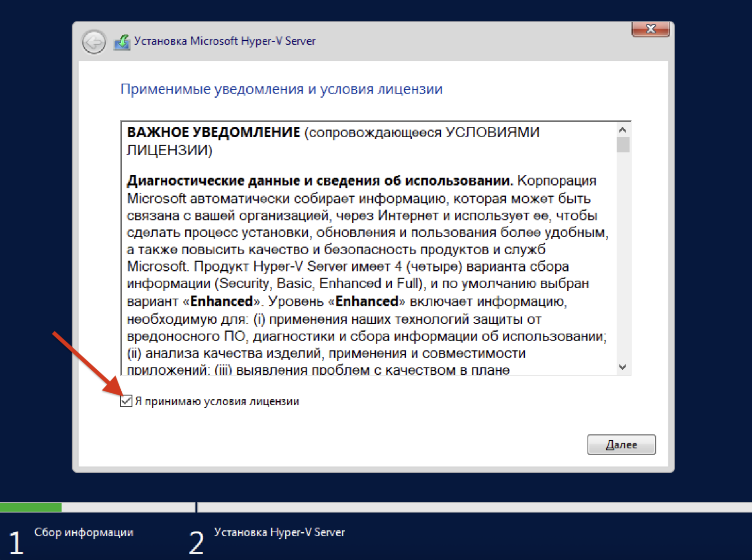Click the bold 'Диагностические данные' paragraph title

(x=320, y=180)
